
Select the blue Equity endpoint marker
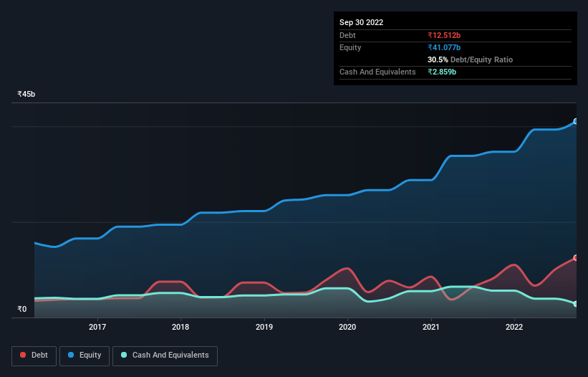(x=576, y=122)
